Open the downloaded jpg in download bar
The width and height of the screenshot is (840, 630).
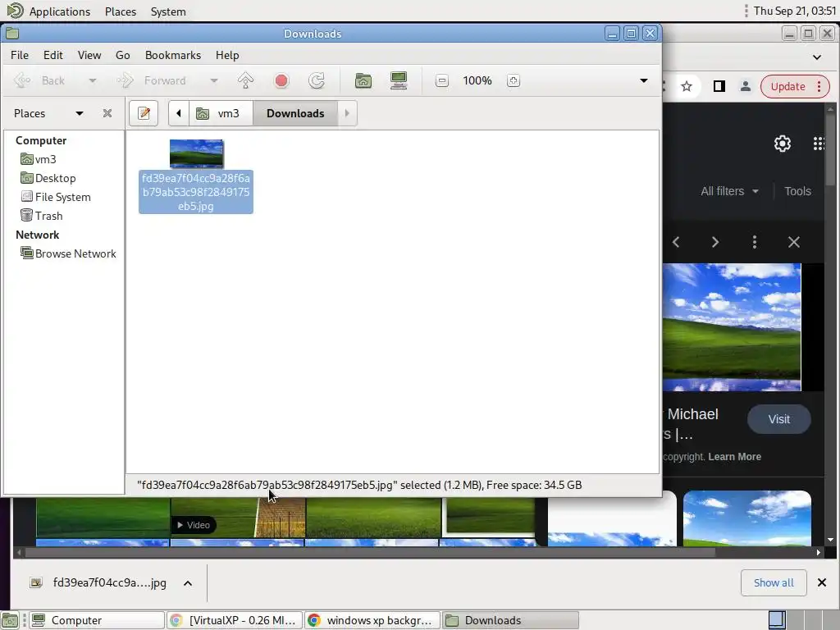99,583
